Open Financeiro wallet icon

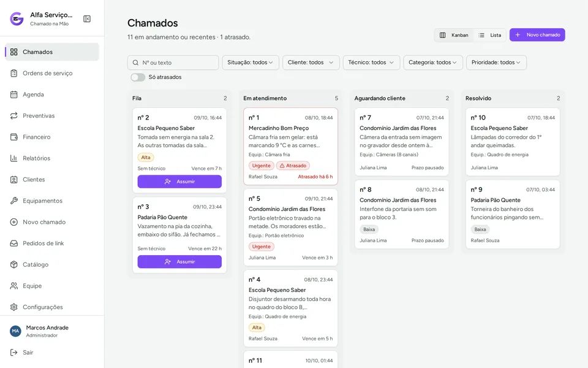[x=14, y=137]
